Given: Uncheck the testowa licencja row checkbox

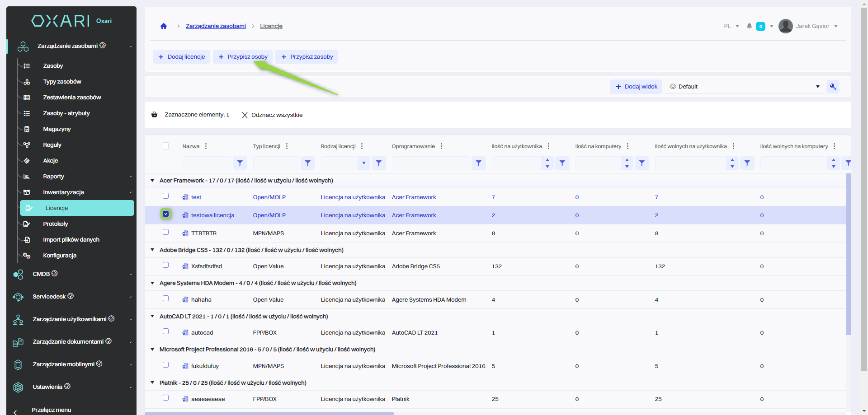Looking at the screenshot, I should pyautogui.click(x=166, y=214).
